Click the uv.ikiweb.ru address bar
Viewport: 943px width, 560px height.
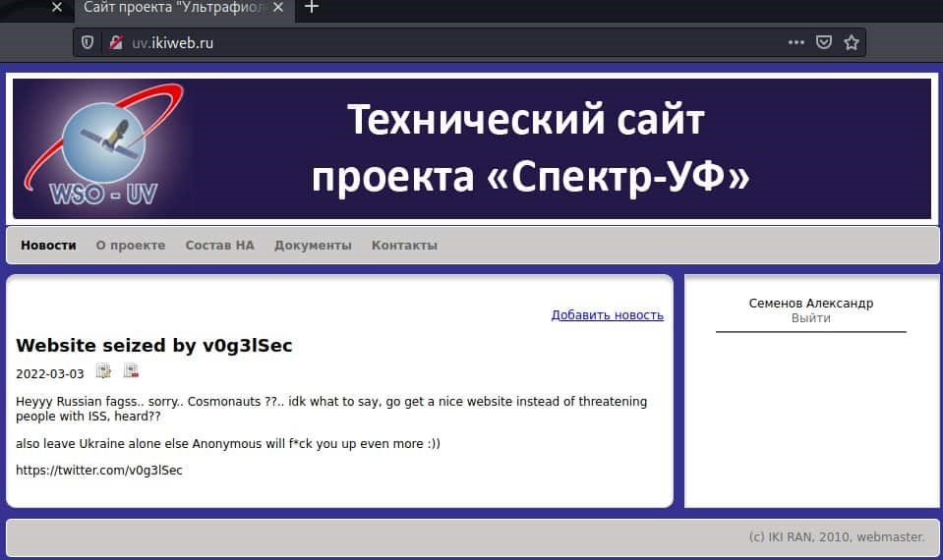[469, 42]
